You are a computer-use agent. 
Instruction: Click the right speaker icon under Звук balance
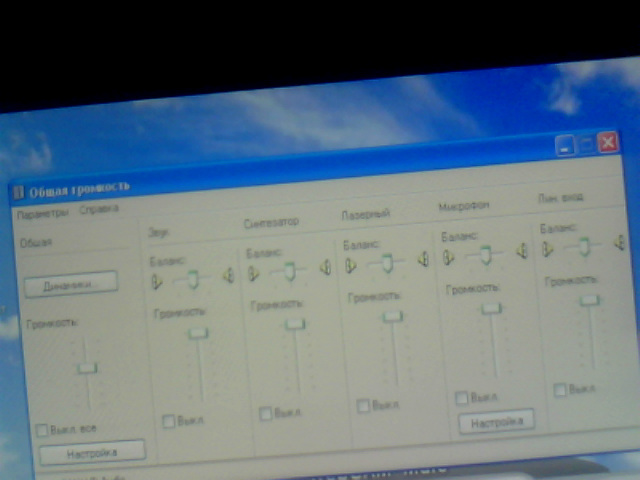[228, 275]
